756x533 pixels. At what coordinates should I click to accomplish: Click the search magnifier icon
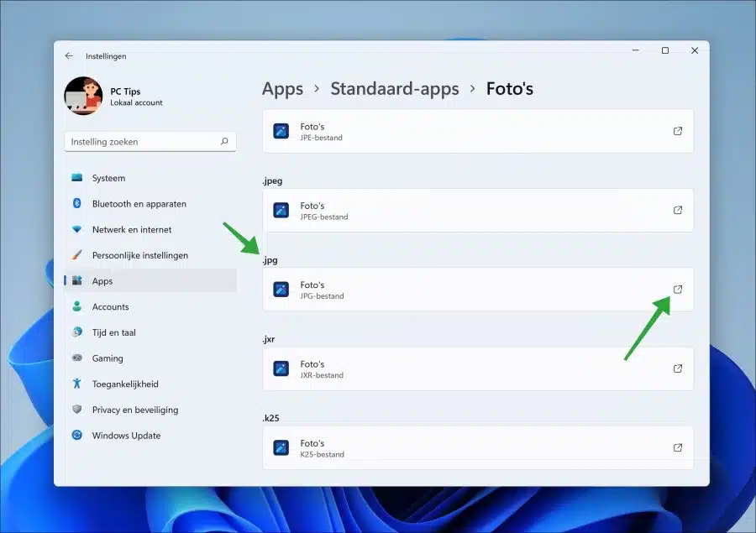224,141
